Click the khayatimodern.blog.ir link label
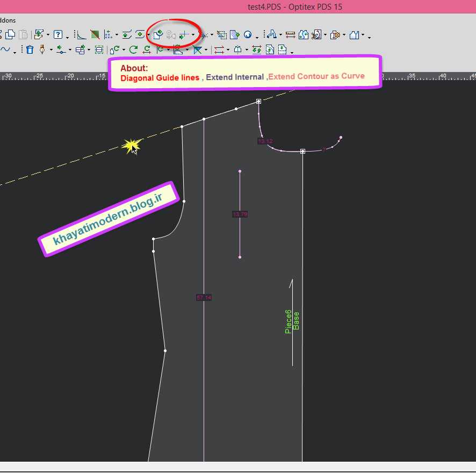The height and width of the screenshot is (473, 476). click(x=107, y=219)
